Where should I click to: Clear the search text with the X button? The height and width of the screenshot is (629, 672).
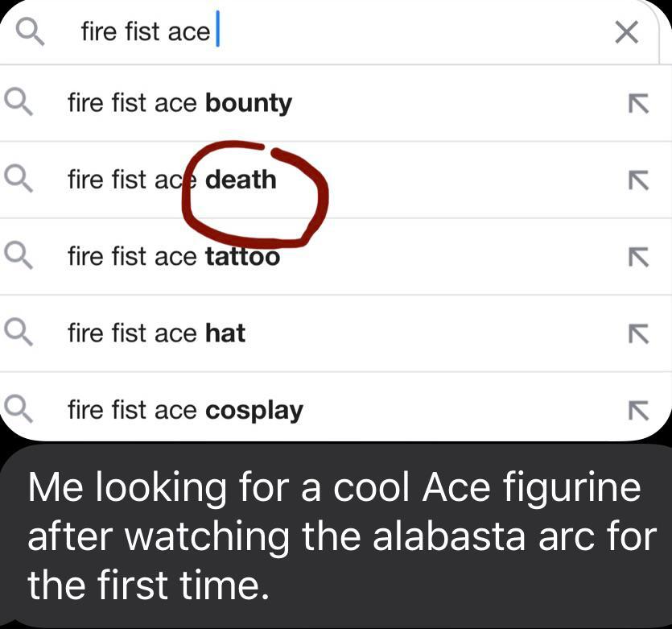[626, 32]
